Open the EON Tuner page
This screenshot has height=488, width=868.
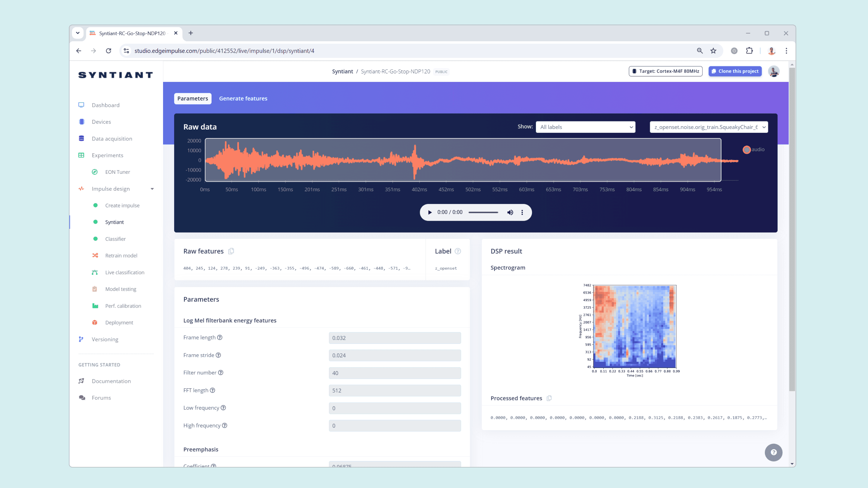point(117,172)
